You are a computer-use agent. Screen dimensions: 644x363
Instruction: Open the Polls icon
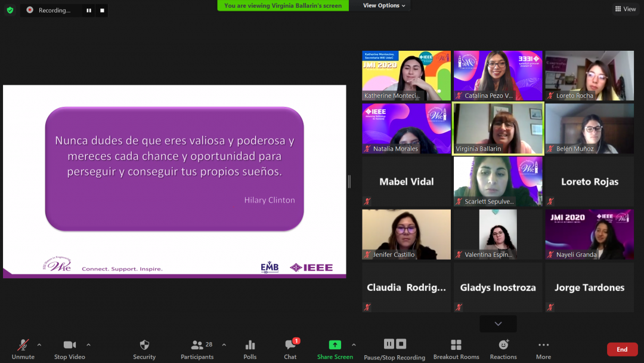tap(250, 345)
